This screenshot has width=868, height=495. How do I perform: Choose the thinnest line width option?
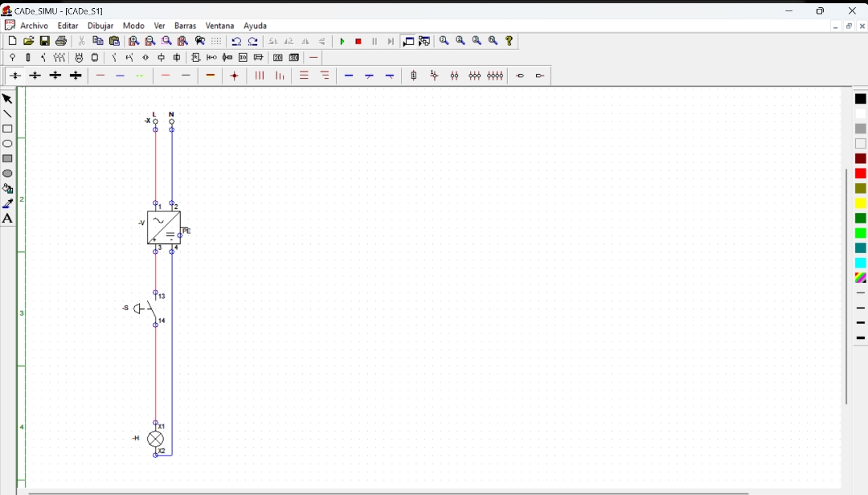(860, 293)
